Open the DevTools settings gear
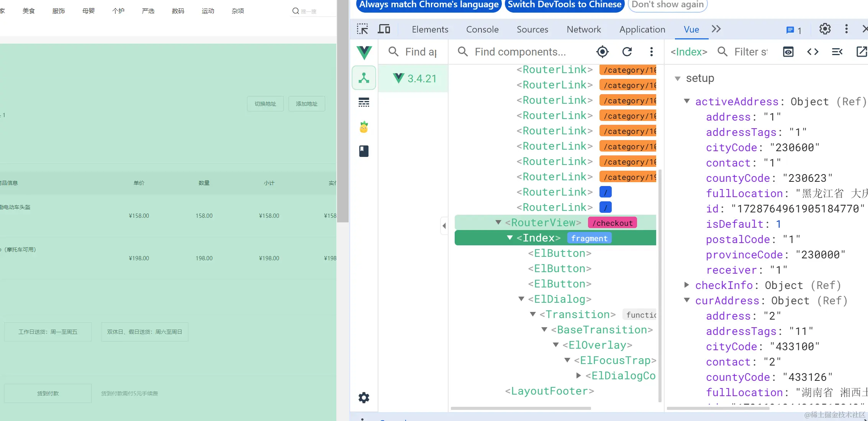 tap(825, 29)
